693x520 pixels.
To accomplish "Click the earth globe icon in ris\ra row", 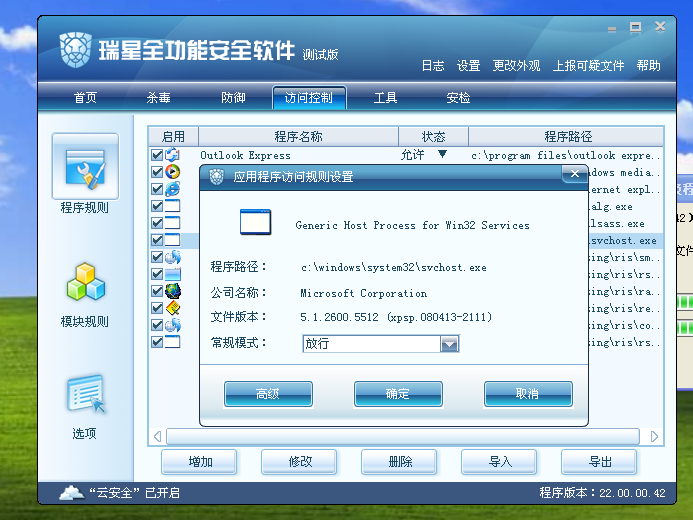I will pos(173,291).
